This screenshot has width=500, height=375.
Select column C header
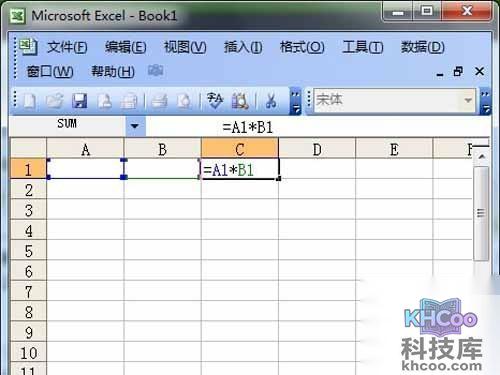point(240,149)
